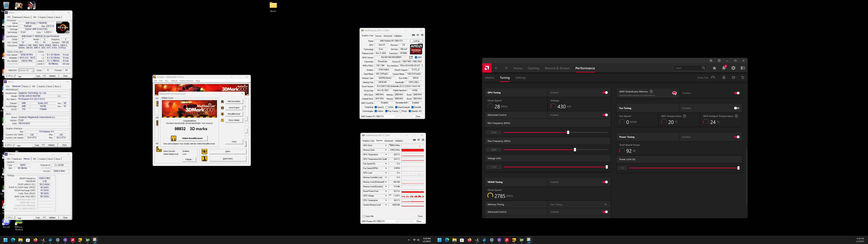This screenshot has height=244, width=868.
Task: Open the Board Power Draw sensor dropdown
Action: tap(386, 191)
